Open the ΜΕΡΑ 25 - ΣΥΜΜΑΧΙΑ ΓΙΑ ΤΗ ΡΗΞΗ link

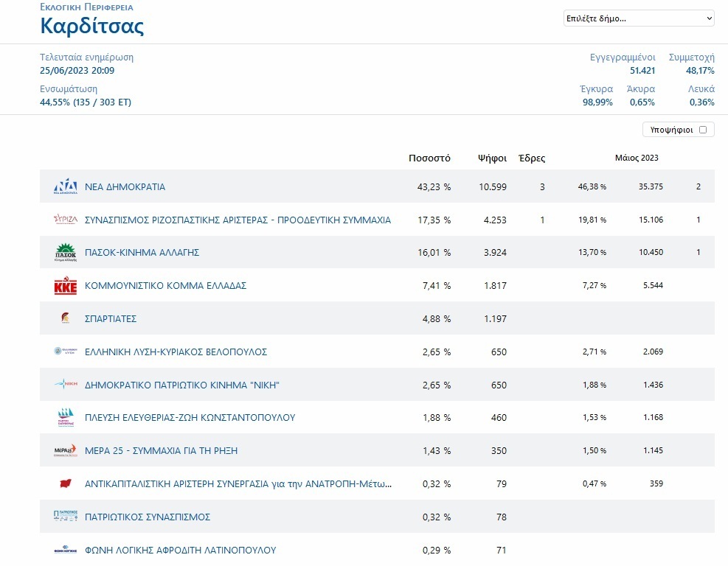pyautogui.click(x=161, y=450)
